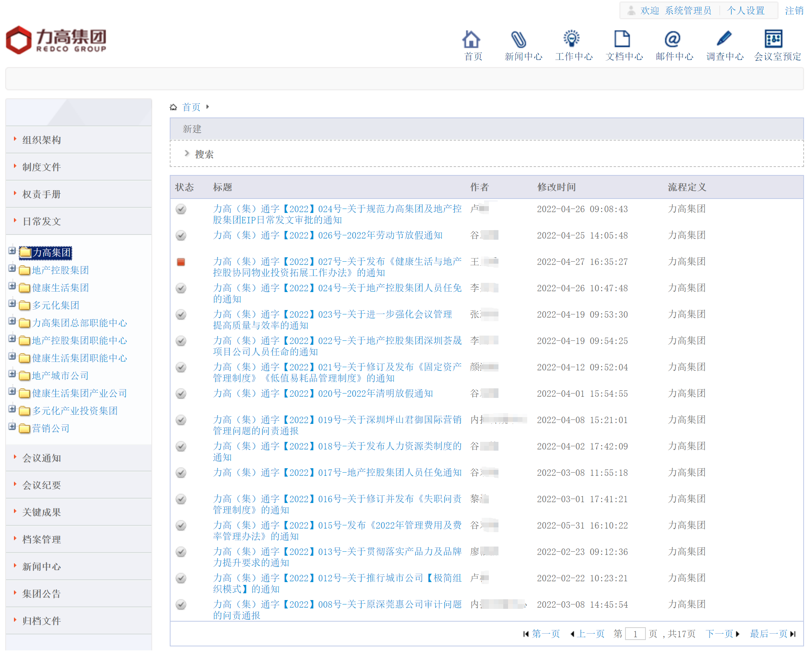Click status checkmark for 019号 问责通报
Viewport: 812px width, 654px height.
coord(181,420)
